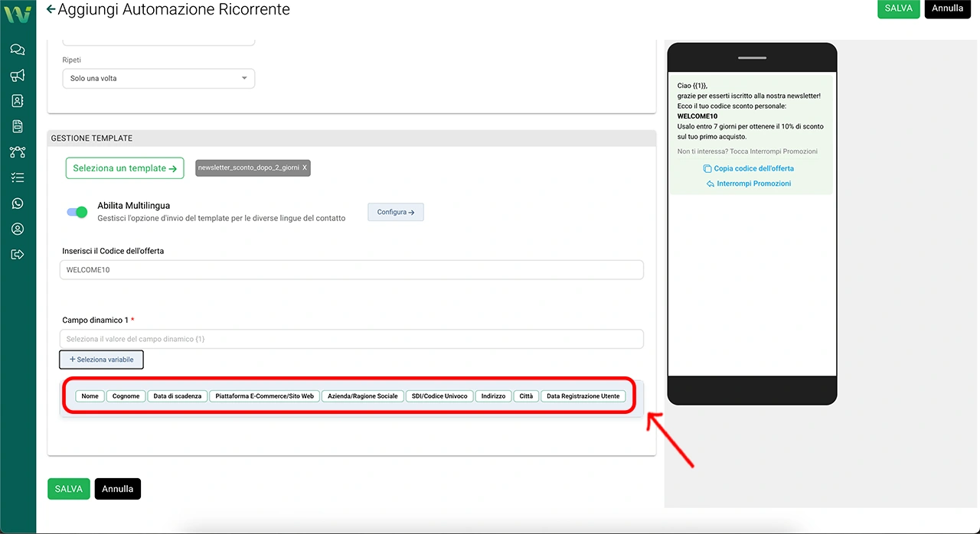Click the Seleziona variabile button
Screen dimensions: 980x534
(x=101, y=360)
